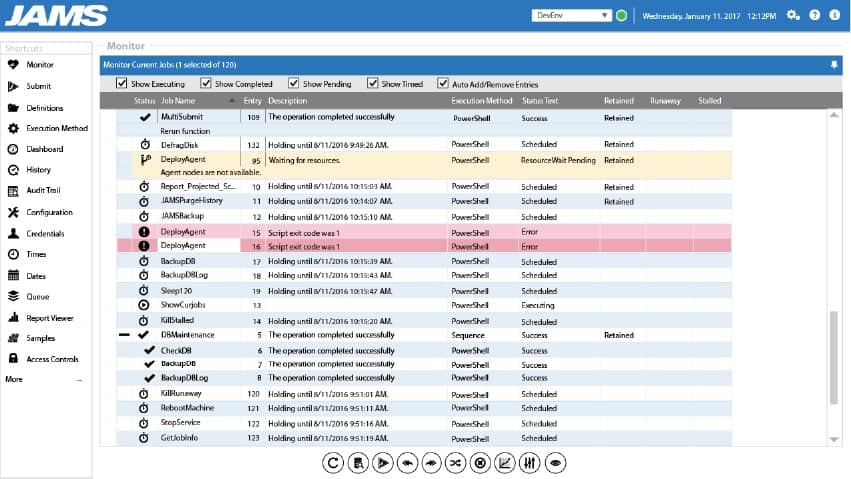Viewport: 851px width, 479px height.
Task: Click the chart graph icon in bottom toolbar
Action: 506,462
